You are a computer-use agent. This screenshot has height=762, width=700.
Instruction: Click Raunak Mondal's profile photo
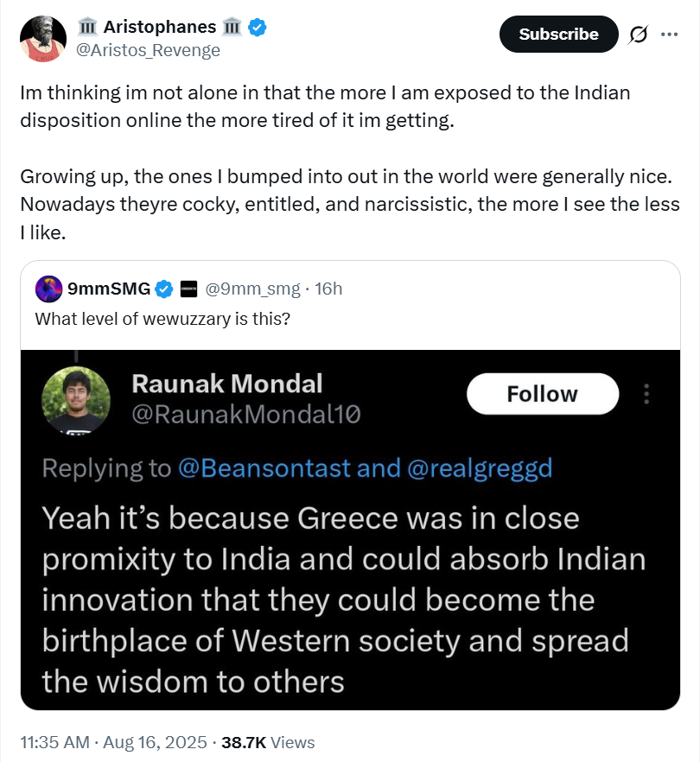77,398
